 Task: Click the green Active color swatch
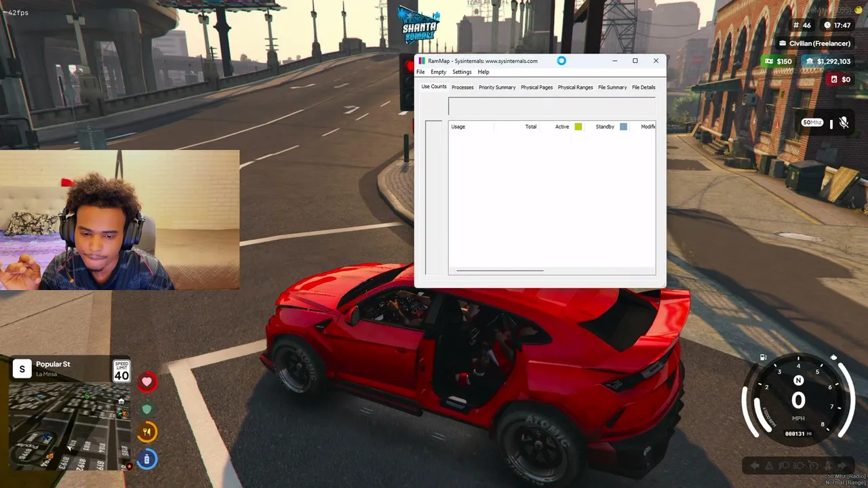click(x=578, y=127)
